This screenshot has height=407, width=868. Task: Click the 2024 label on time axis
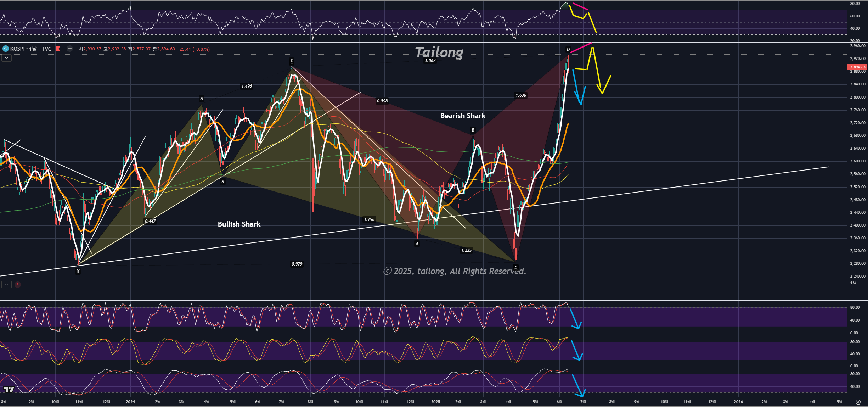coord(130,402)
